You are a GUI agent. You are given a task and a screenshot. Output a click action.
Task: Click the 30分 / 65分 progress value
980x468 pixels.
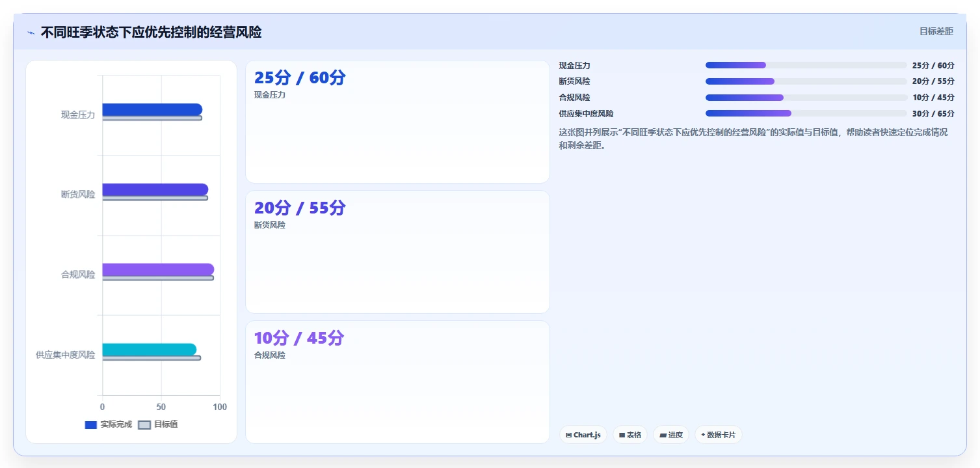pos(933,114)
